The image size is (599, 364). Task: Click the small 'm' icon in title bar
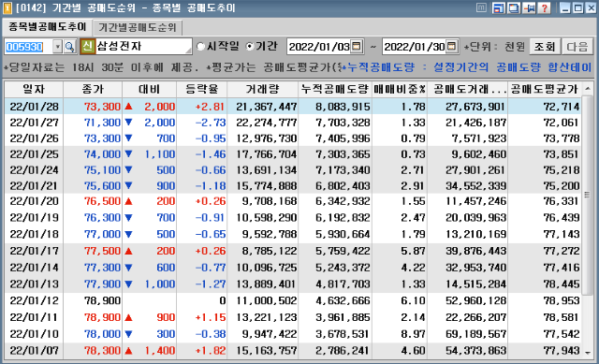click(x=481, y=7)
